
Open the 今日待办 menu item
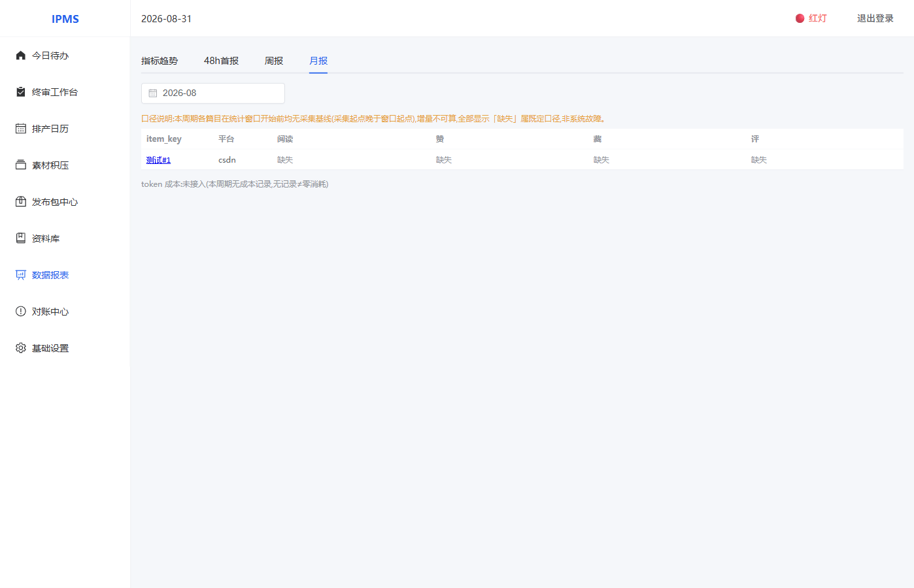(65, 56)
